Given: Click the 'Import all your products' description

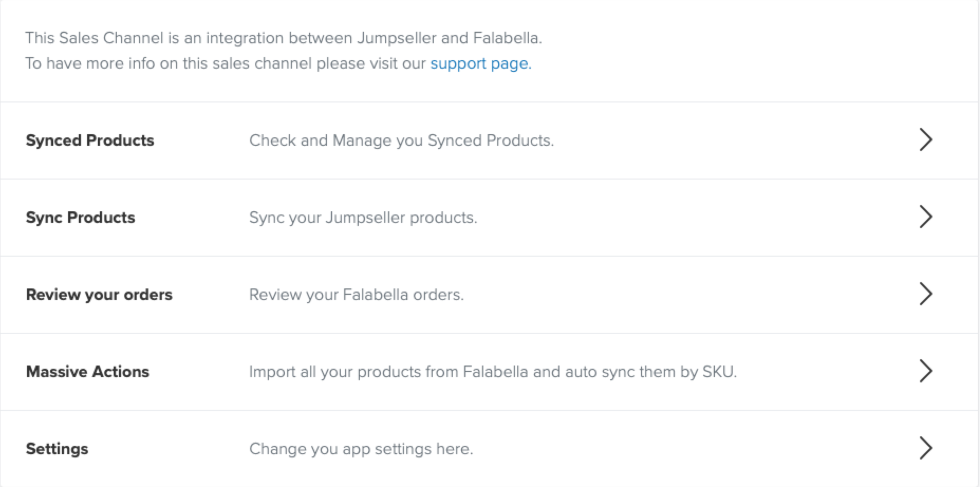Looking at the screenshot, I should (492, 372).
